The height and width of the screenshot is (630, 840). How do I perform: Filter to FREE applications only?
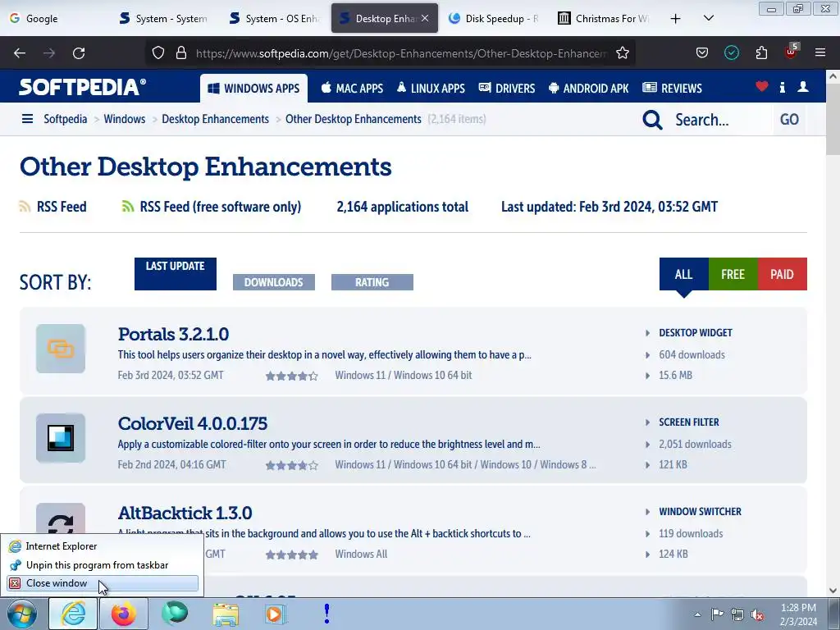pos(733,274)
